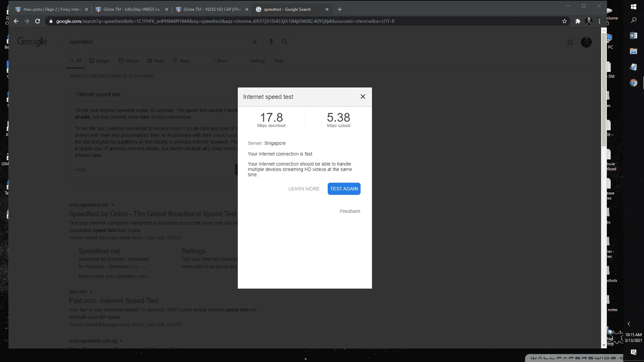The height and width of the screenshot is (362, 644).
Task: Bookmark this page with the star icon
Action: pos(565,21)
